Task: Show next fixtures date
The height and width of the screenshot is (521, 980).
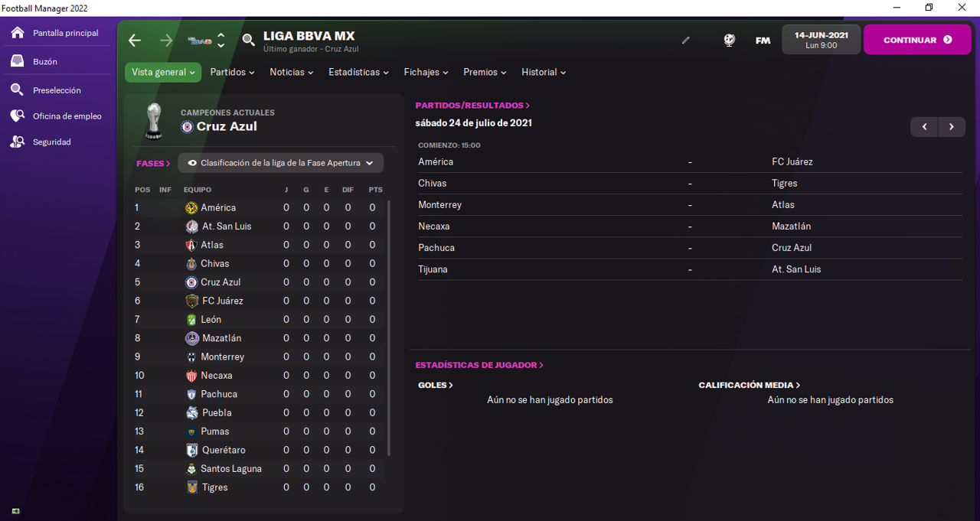Action: pos(952,127)
